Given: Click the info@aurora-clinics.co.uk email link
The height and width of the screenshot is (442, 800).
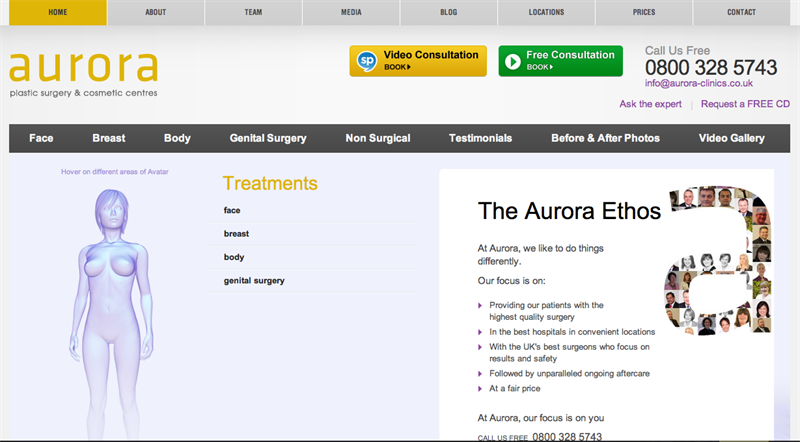Looking at the screenshot, I should point(699,83).
